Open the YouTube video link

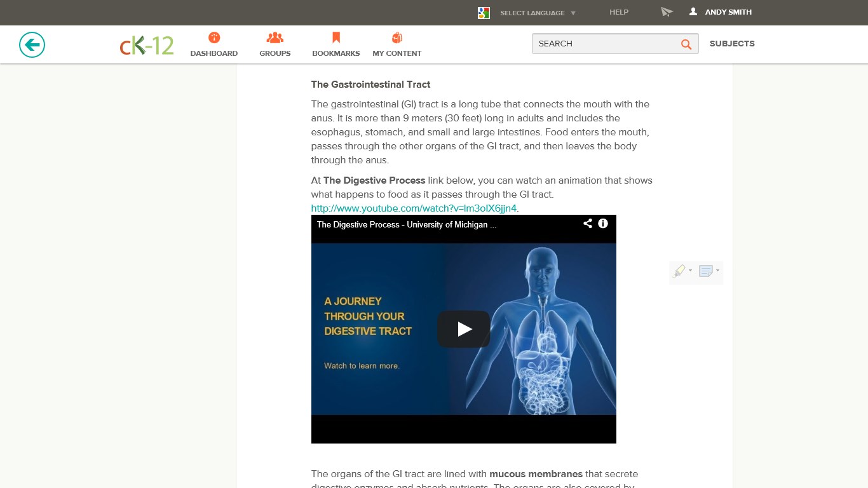(414, 208)
